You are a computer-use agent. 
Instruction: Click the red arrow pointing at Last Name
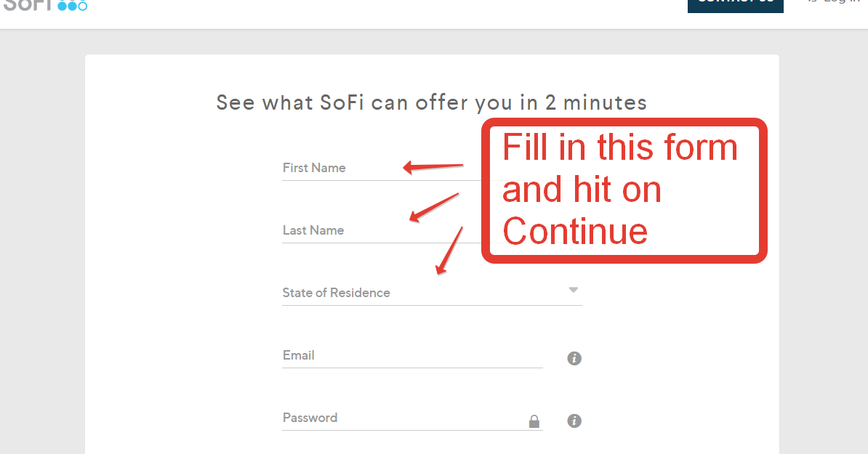point(434,207)
